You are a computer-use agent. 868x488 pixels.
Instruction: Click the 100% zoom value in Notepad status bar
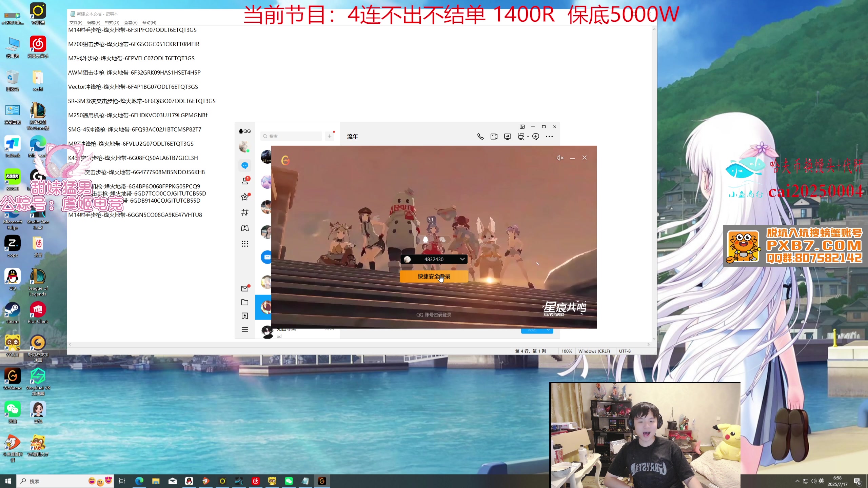click(x=567, y=351)
